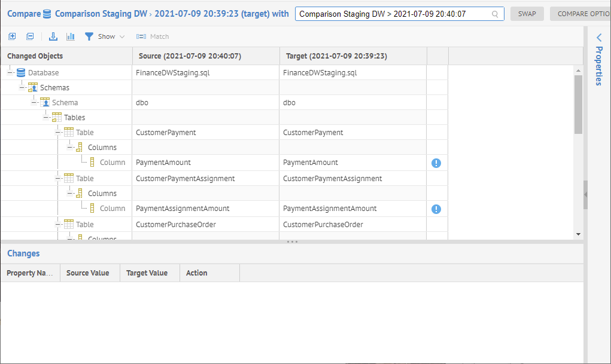Click the export download icon

coord(53,36)
